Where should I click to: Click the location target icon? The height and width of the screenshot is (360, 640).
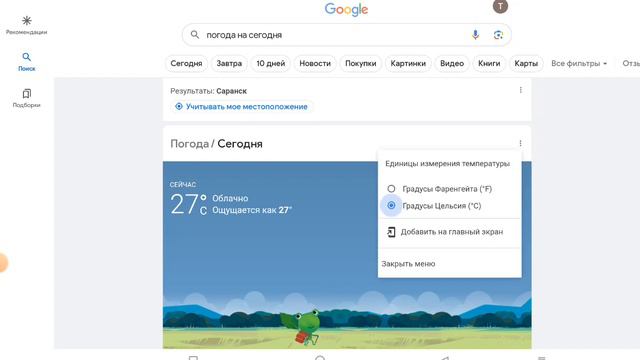(179, 107)
